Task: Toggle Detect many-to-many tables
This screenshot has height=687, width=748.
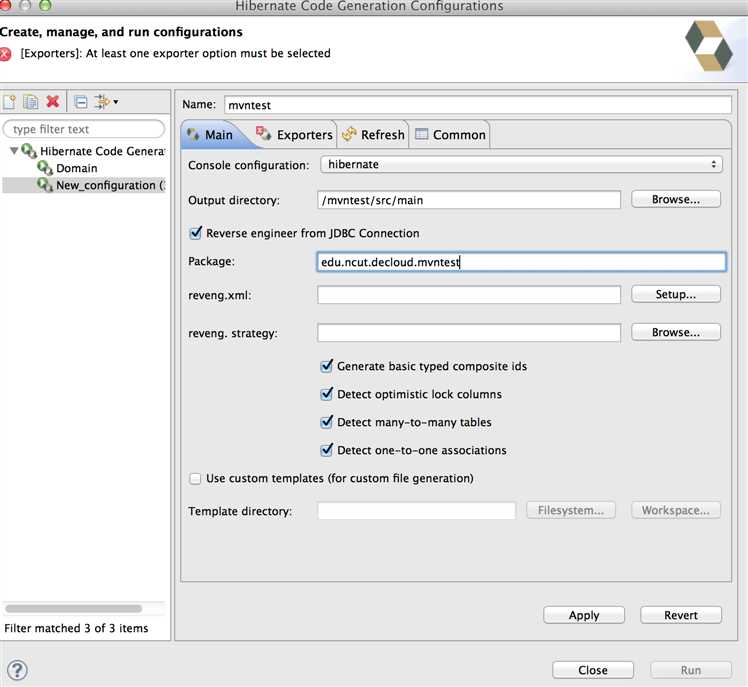Action: click(327, 422)
